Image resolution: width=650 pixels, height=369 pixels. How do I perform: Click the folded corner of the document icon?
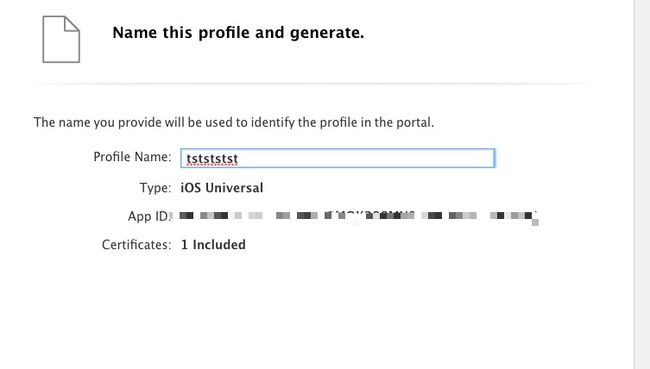[x=72, y=24]
